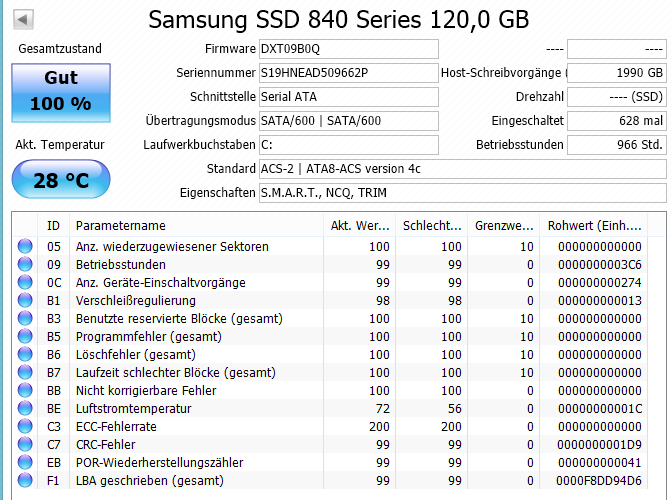Click the Grenzwe... column header
The image size is (671, 500).
(x=504, y=226)
